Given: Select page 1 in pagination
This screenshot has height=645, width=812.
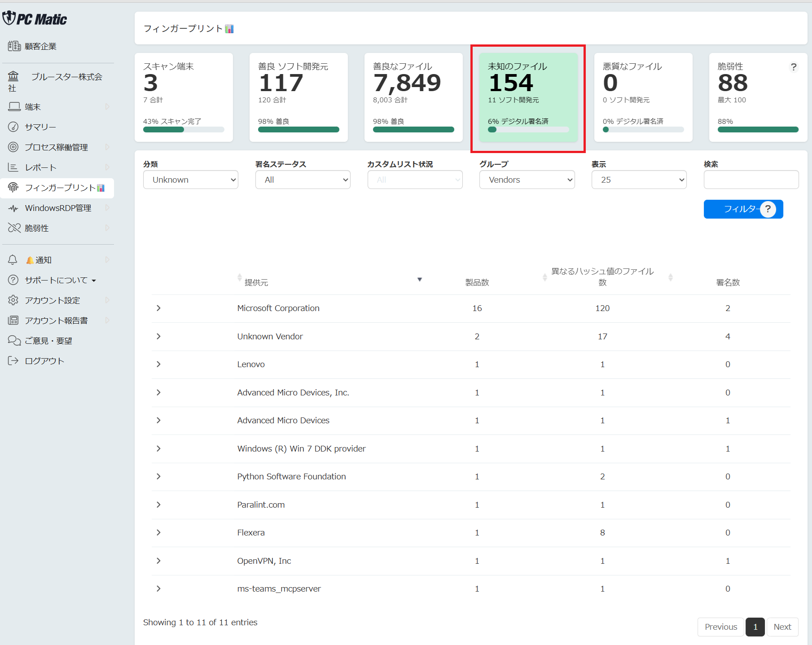Looking at the screenshot, I should click(x=755, y=627).
